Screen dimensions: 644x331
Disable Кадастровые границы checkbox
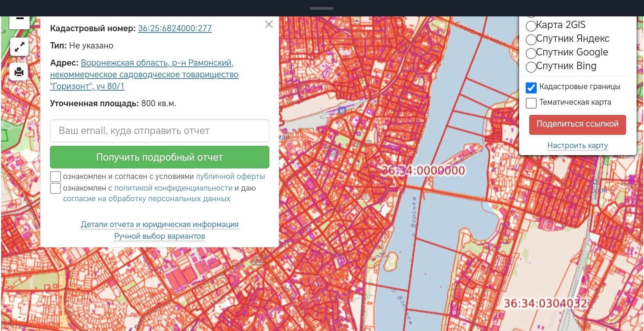[531, 88]
